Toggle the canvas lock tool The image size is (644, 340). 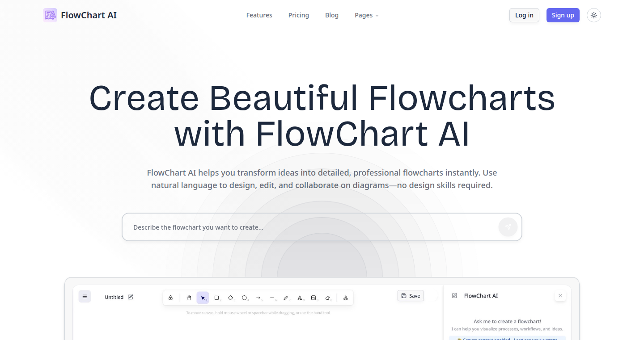coord(170,298)
